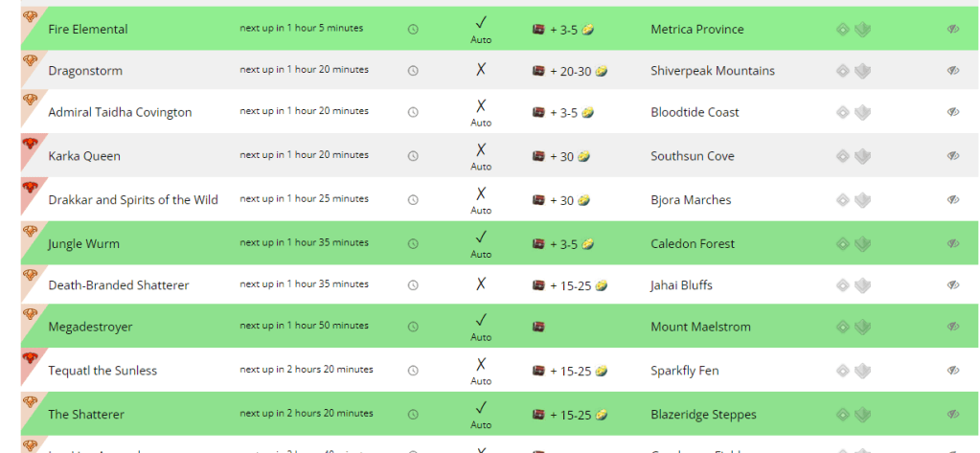Viewport: 980px width, 453px height.
Task: Click the clock icon for Fire Elemental
Action: tap(413, 30)
